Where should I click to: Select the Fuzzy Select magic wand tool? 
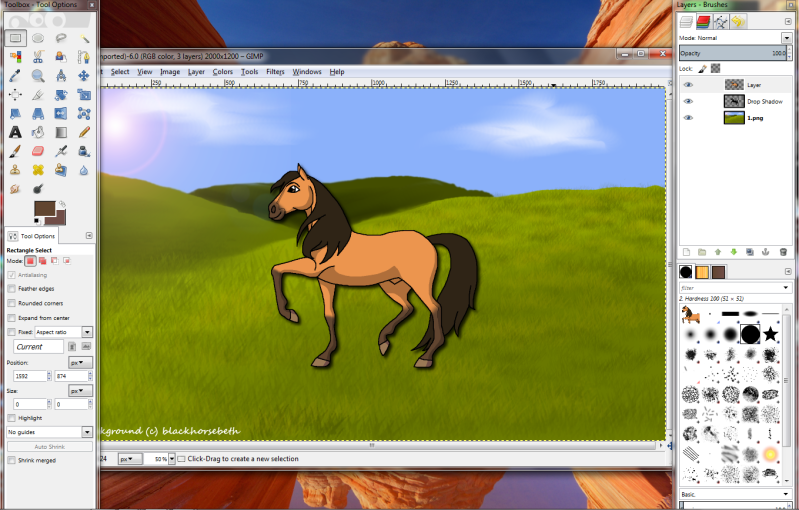tap(84, 38)
